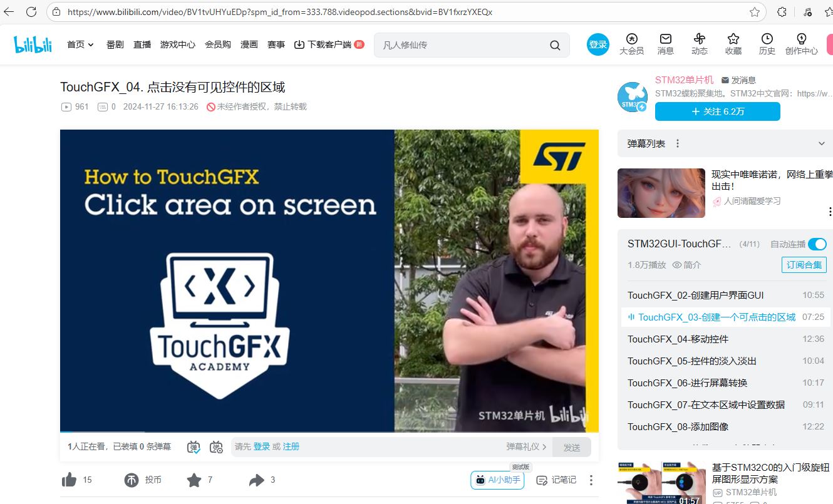Click the share arrow icon
The width and height of the screenshot is (833, 504).
(257, 480)
